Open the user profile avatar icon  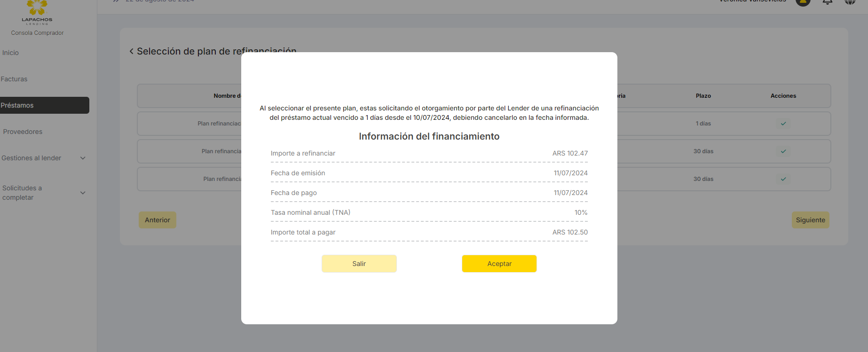click(803, 1)
